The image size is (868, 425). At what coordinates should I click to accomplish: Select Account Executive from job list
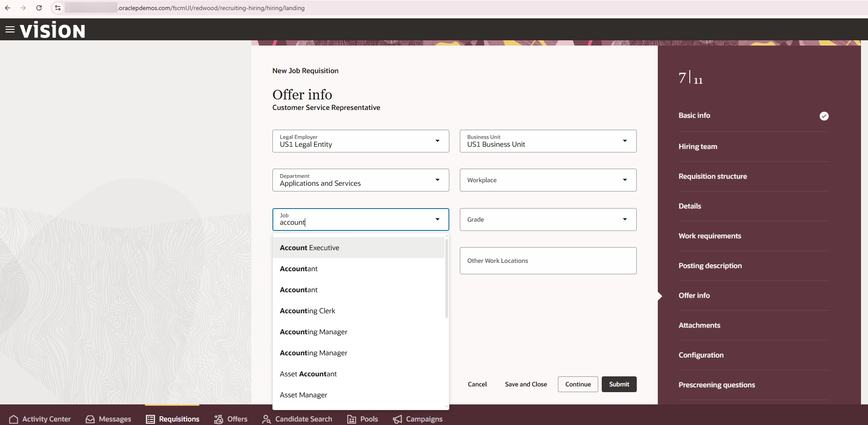tap(359, 248)
